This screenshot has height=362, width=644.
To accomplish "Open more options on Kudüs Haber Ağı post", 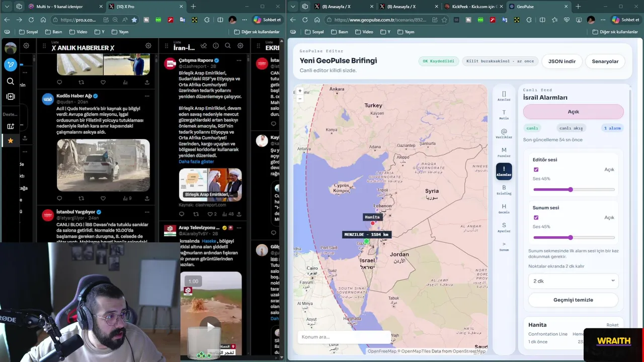I will [147, 96].
